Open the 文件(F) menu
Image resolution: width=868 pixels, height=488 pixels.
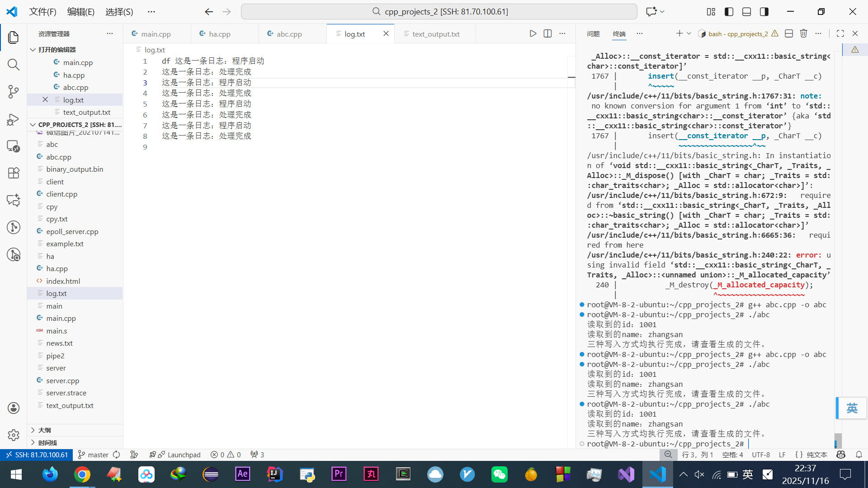pyautogui.click(x=42, y=12)
